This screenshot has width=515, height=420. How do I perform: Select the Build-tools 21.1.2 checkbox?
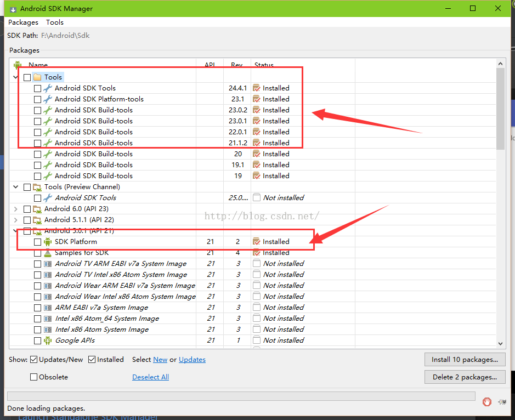coord(37,143)
